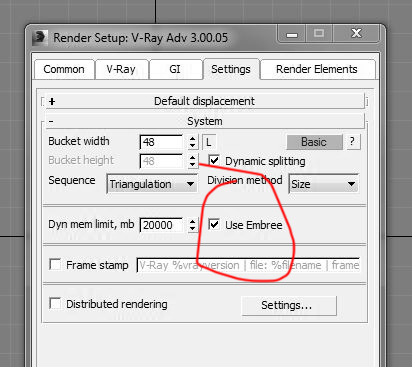
Task: Collapse the System rollout
Action: tap(204, 121)
